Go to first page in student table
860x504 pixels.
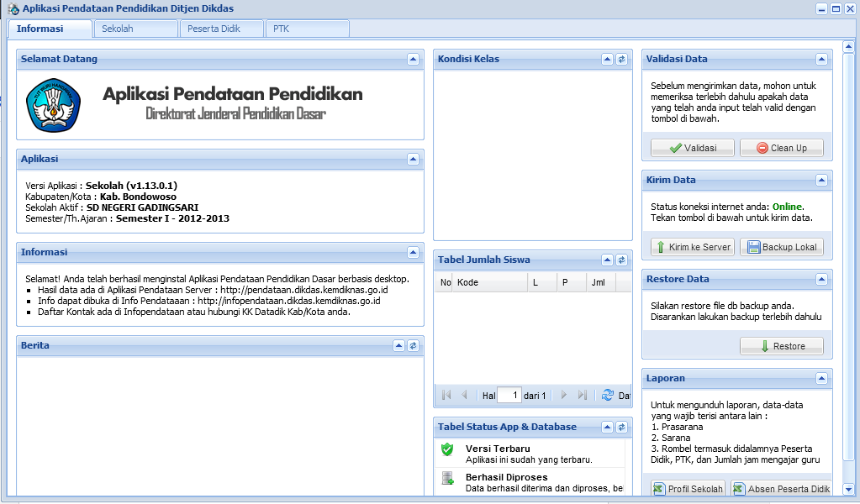tap(446, 395)
